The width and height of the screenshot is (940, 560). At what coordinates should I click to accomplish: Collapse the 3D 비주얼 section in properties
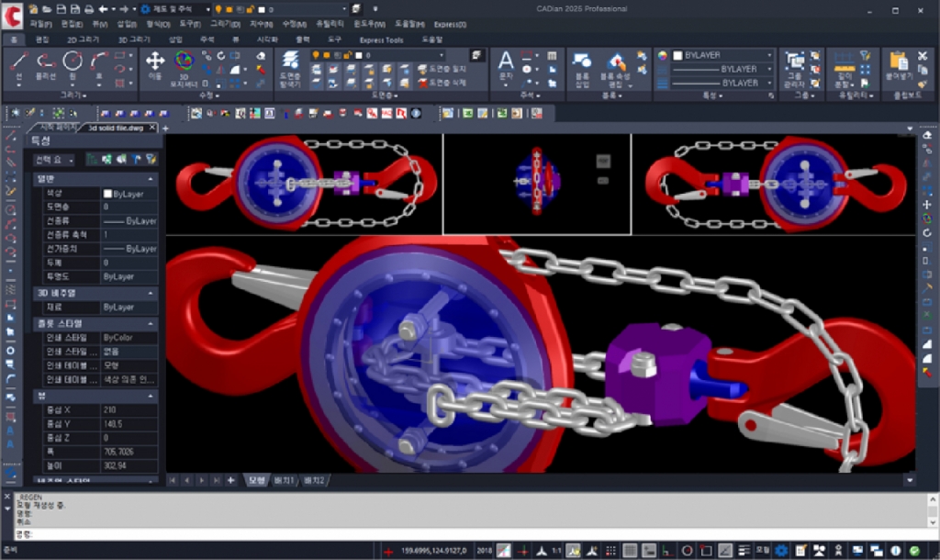click(151, 293)
